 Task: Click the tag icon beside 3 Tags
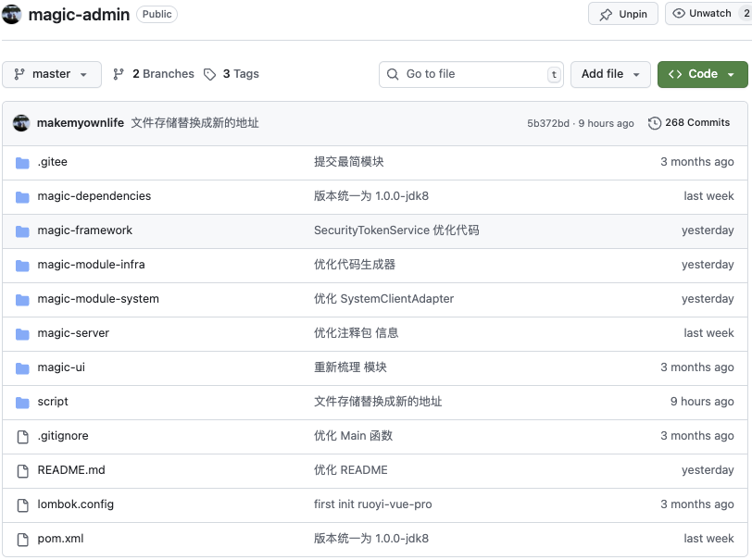[210, 74]
